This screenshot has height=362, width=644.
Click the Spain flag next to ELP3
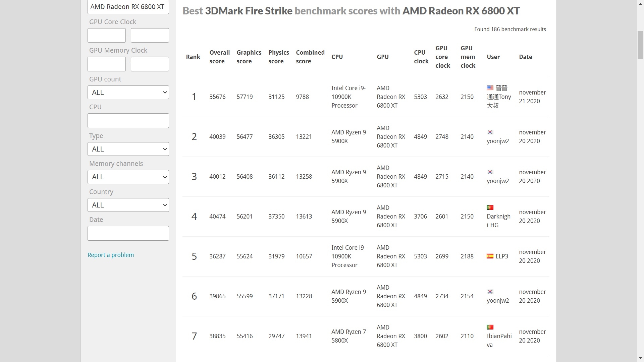(x=490, y=256)
